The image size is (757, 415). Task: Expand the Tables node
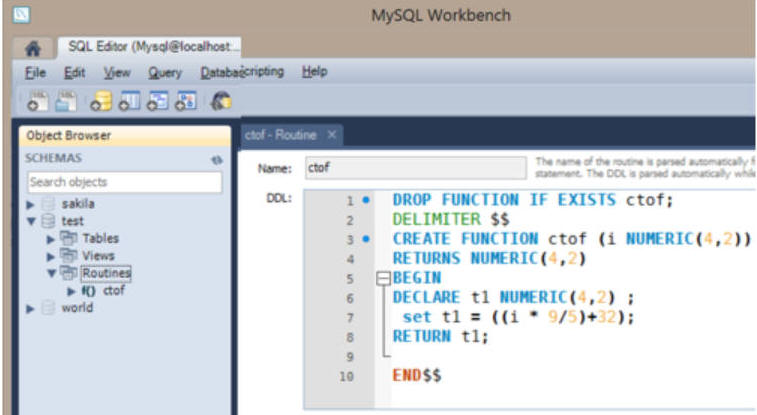[50, 239]
